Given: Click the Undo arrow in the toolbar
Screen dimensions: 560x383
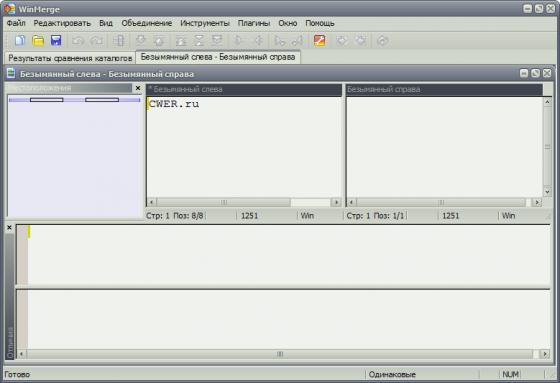Looking at the screenshot, I should (x=78, y=41).
